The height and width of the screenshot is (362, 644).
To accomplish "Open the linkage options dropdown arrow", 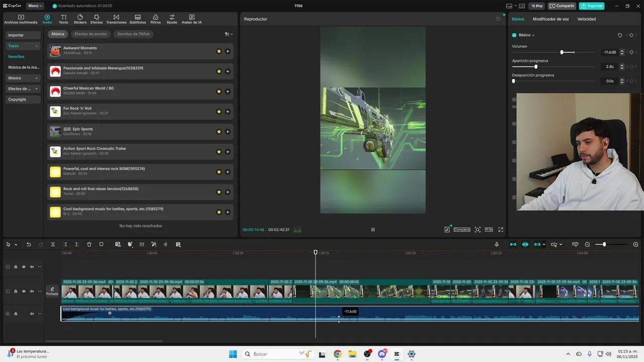I will 544,245.
